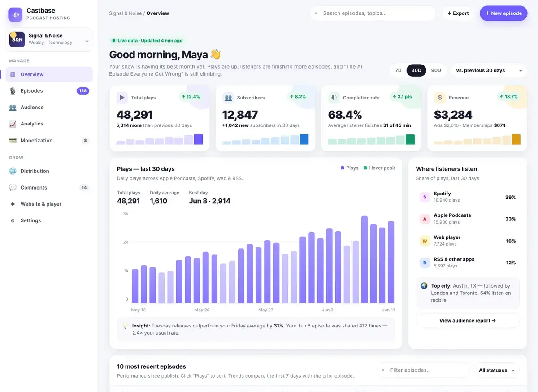Click the Signal & Noise breadcrumb link
The width and height of the screenshot is (538, 392).
pyautogui.click(x=126, y=13)
